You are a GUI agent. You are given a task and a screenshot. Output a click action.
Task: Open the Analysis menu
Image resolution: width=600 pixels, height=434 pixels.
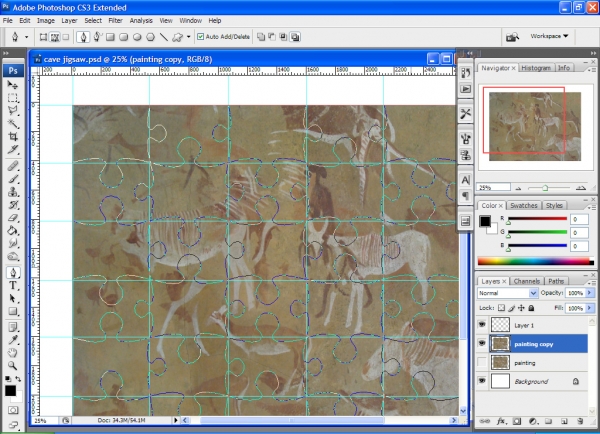(141, 21)
